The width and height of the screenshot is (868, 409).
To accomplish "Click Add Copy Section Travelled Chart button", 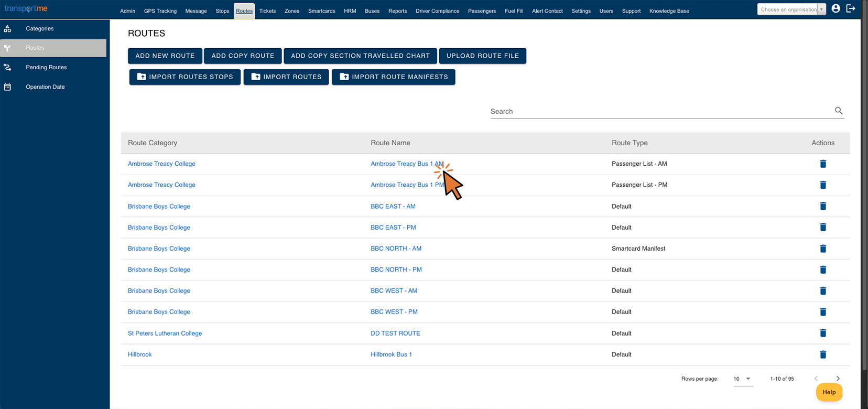I will click(x=361, y=56).
